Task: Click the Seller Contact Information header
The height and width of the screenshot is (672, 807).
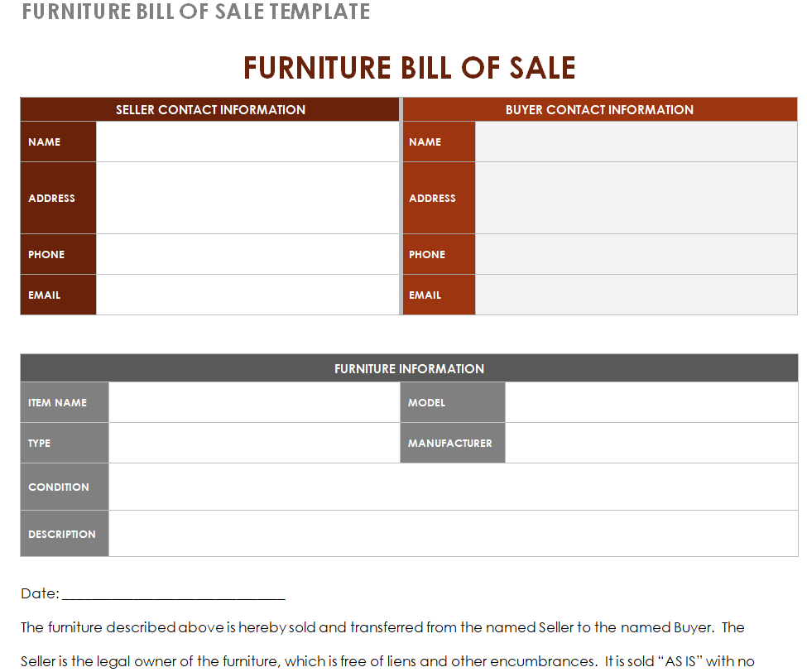Action: click(210, 110)
